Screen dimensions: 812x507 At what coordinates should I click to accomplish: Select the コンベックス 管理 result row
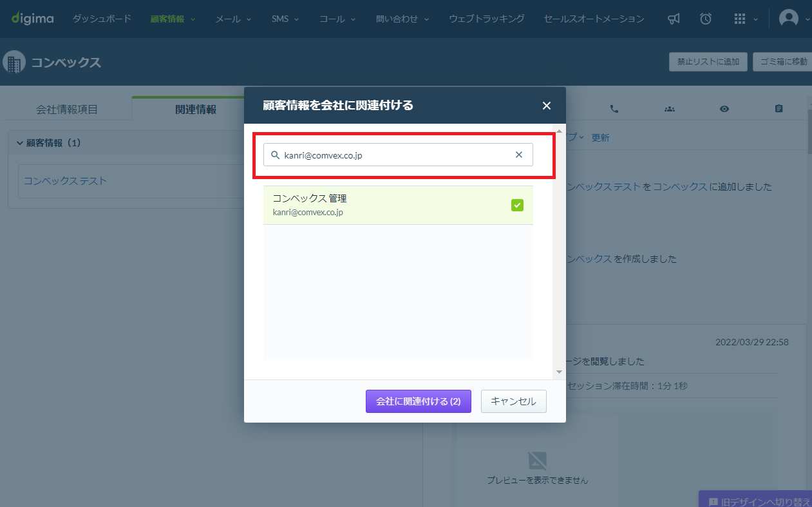coord(398,205)
